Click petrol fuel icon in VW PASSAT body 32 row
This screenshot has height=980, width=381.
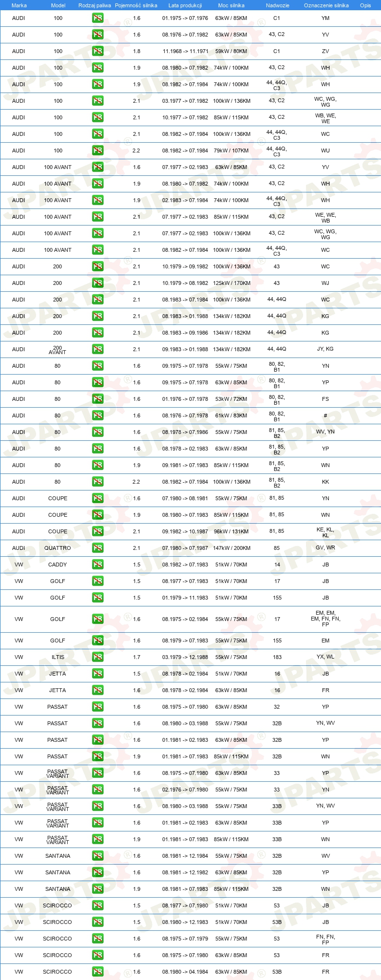point(97,707)
